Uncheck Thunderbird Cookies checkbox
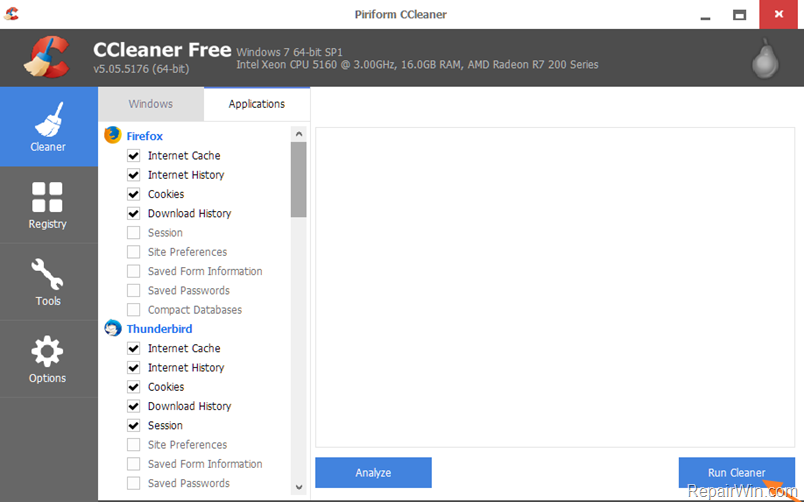The image size is (804, 502). [133, 387]
